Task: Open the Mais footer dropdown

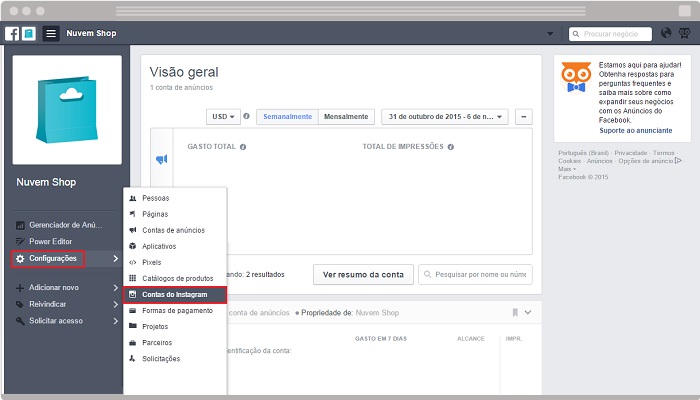Action: (567, 169)
